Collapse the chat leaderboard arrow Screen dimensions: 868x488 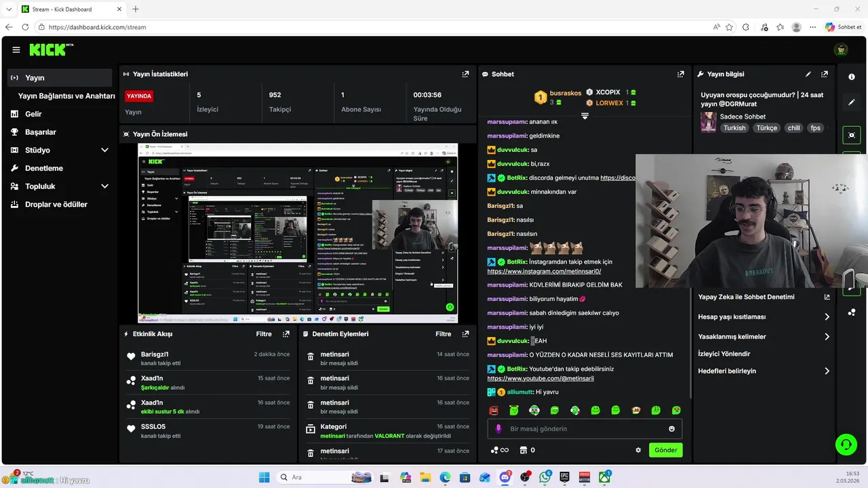[x=585, y=116]
